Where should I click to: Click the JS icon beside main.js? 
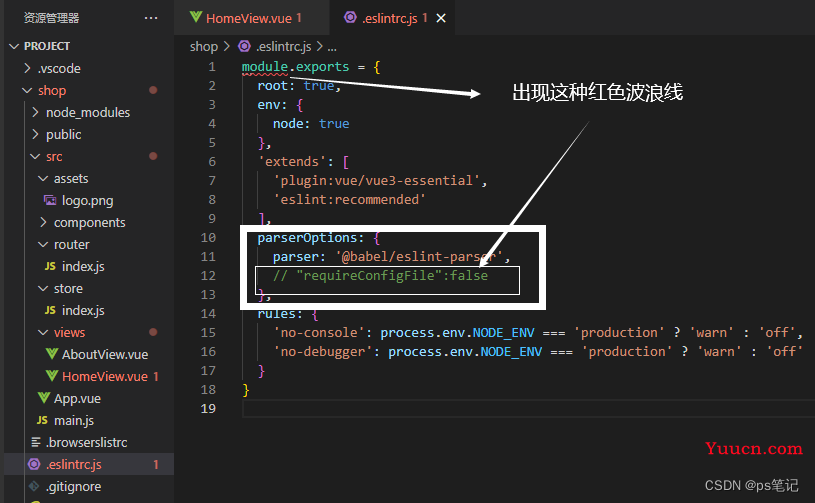(x=42, y=420)
